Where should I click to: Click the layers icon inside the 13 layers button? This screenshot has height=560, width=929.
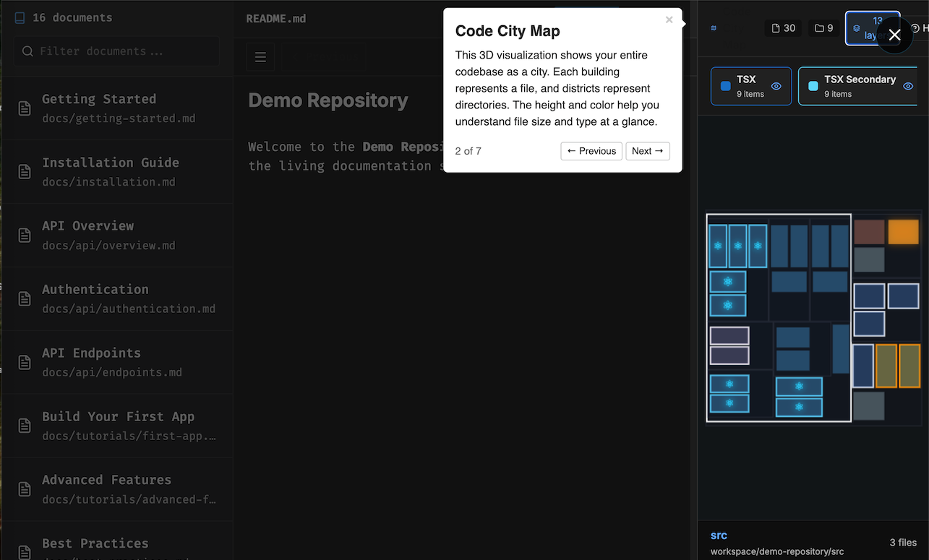856,28
